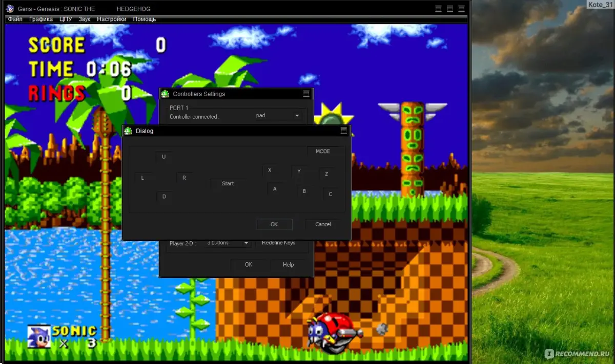
Task: Click the L direction button
Action: point(142,178)
